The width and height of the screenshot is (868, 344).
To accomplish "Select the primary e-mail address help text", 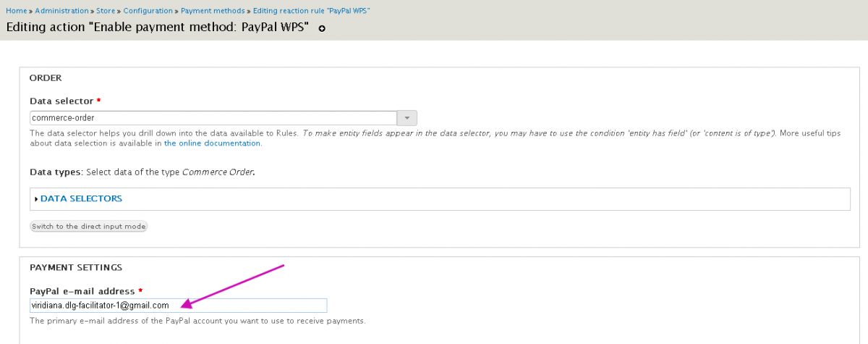I will [x=197, y=320].
